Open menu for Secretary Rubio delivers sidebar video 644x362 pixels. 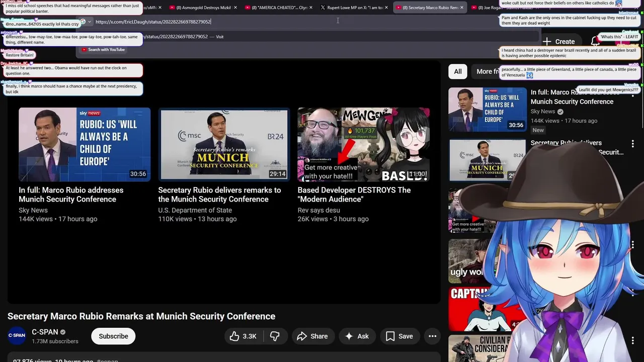click(633, 144)
